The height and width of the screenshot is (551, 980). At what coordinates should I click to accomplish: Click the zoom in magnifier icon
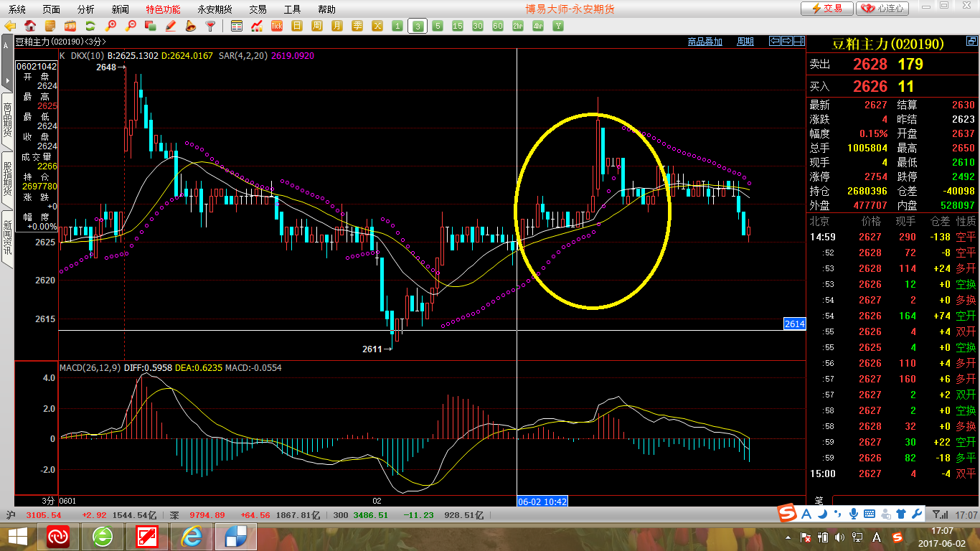pyautogui.click(x=110, y=26)
